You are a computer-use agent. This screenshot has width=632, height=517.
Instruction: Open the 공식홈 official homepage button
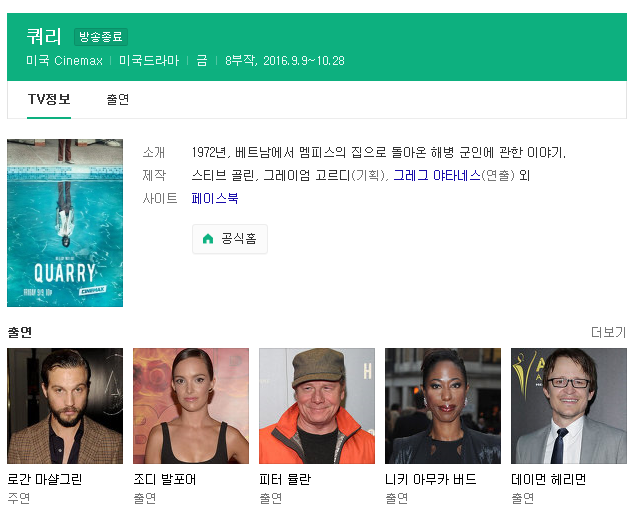tap(230, 239)
